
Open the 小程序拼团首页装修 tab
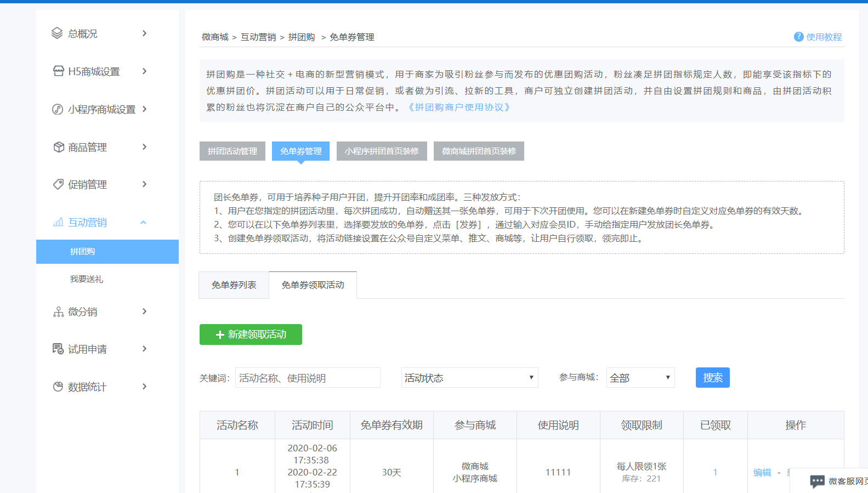pyautogui.click(x=382, y=151)
